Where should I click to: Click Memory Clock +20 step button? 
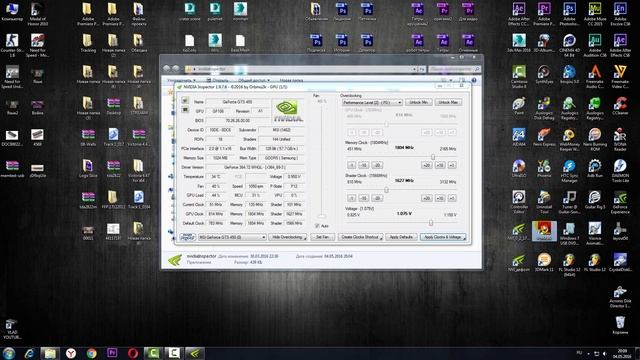tap(427, 165)
